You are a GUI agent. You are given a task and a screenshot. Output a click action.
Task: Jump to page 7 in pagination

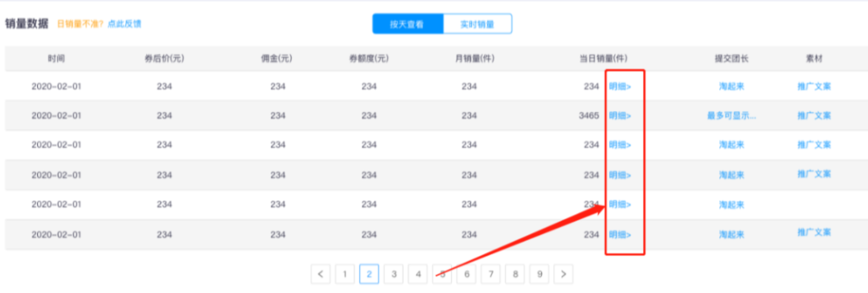click(x=491, y=274)
